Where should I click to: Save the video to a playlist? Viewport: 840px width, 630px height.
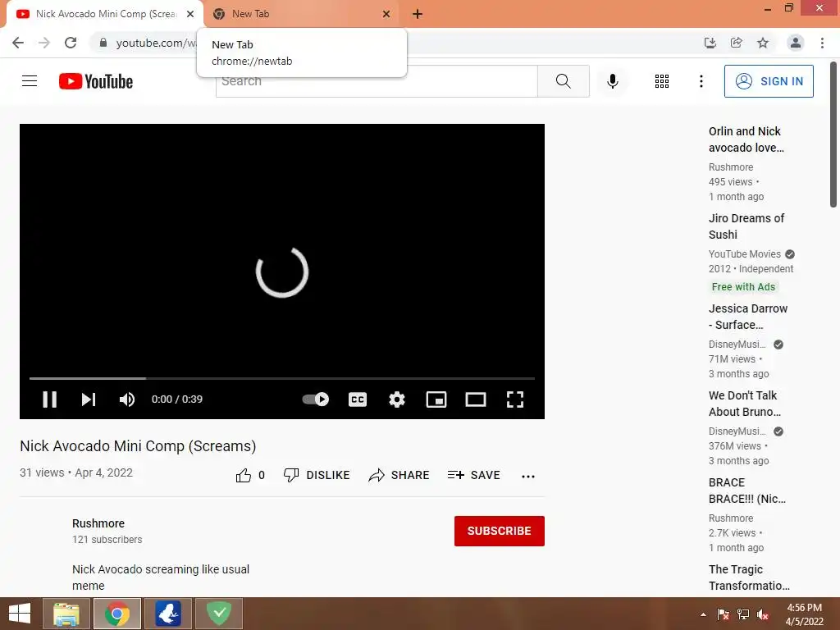point(473,475)
